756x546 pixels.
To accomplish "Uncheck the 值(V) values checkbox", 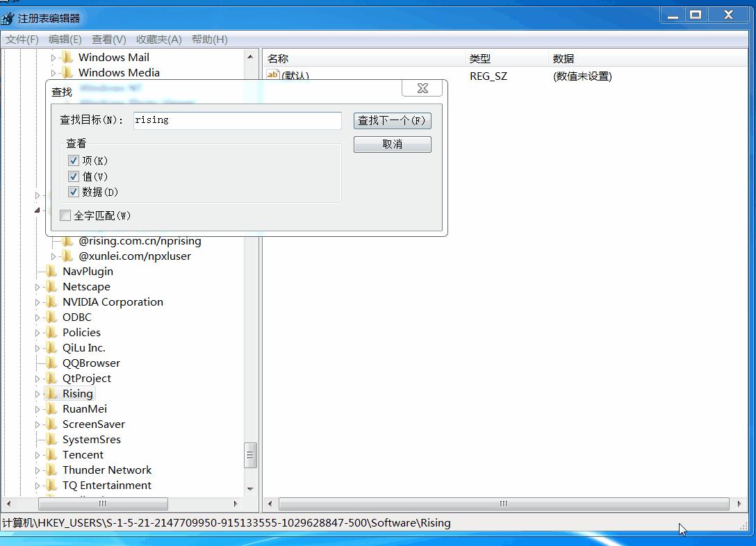I will (x=74, y=176).
